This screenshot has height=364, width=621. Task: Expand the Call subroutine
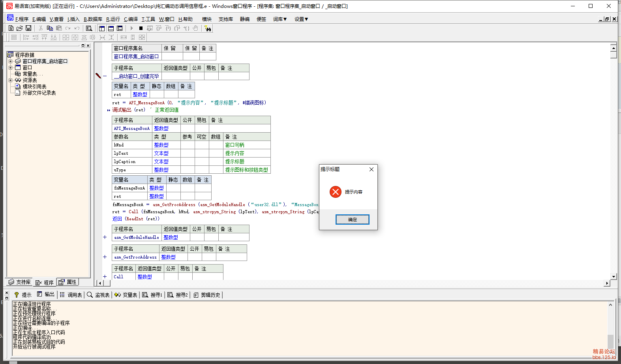(105, 277)
